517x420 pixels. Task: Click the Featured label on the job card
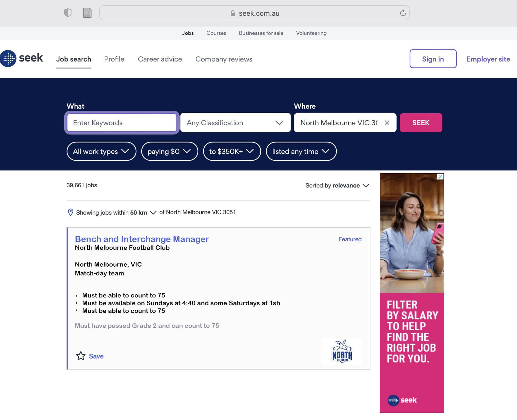pyautogui.click(x=350, y=239)
